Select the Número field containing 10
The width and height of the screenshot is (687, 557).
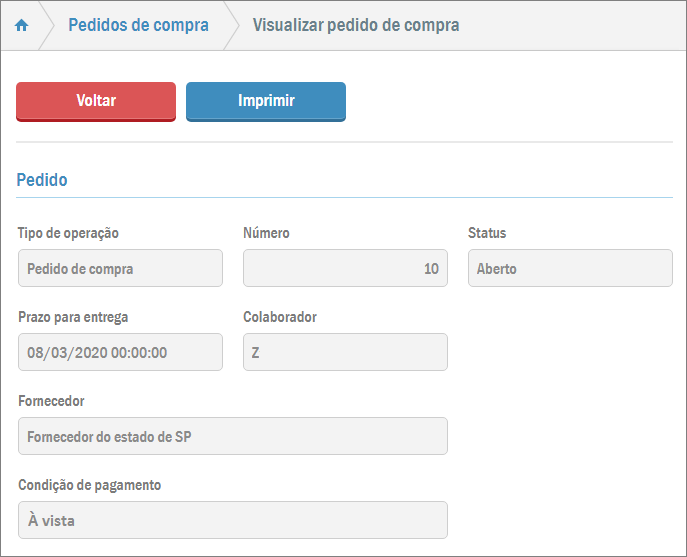[x=345, y=268]
